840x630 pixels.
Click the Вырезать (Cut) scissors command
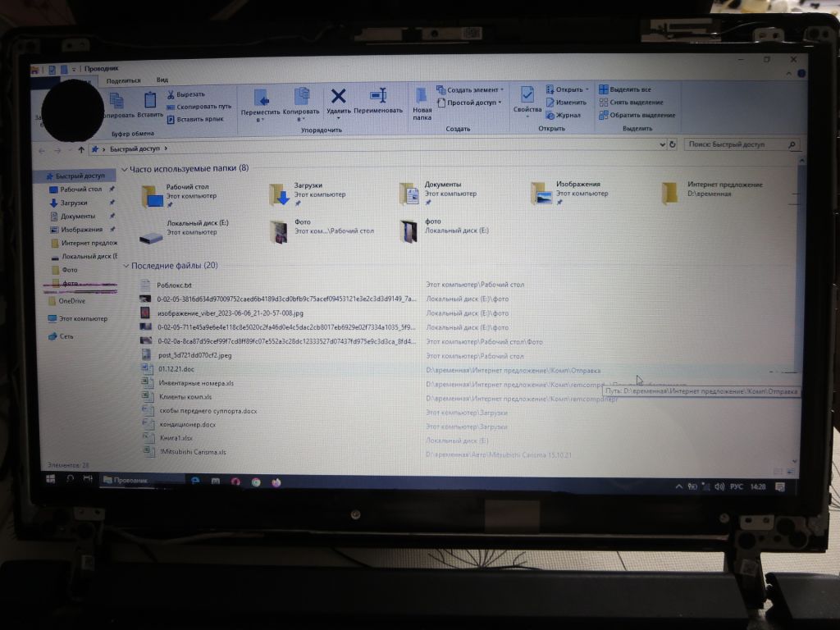tap(185, 94)
